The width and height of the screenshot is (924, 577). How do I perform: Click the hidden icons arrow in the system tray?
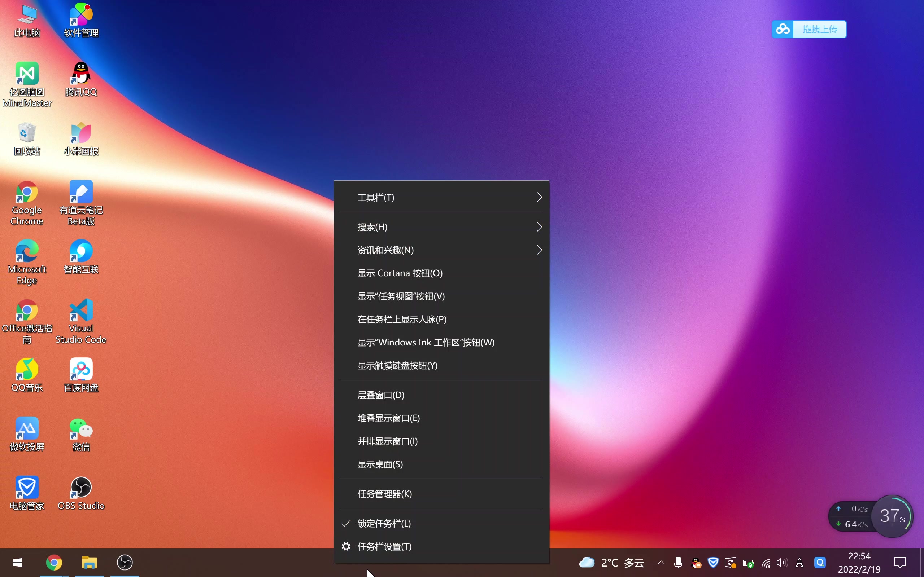point(661,563)
